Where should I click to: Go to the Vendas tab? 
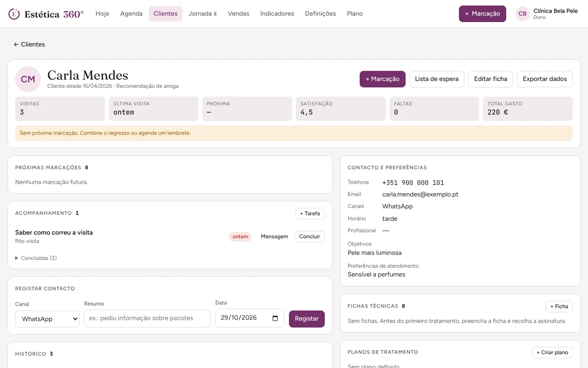coord(238,14)
